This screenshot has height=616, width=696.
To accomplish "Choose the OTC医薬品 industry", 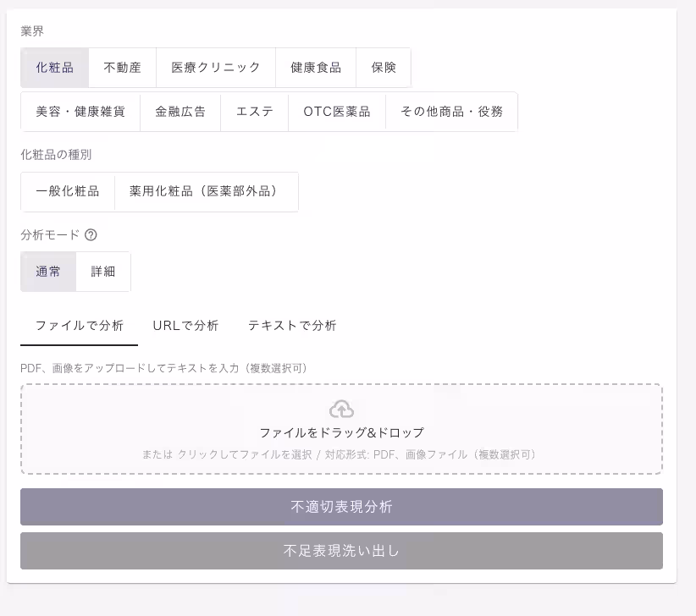I will click(336, 111).
